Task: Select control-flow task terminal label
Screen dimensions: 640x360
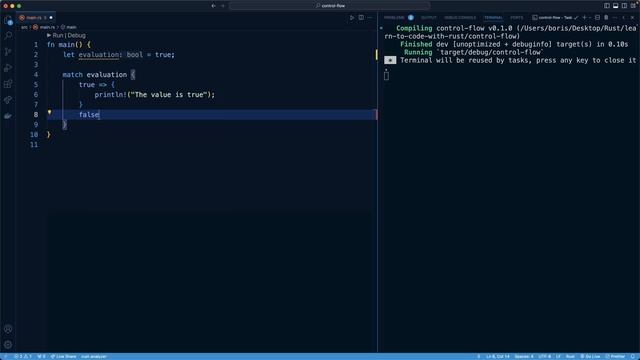Action: [x=555, y=18]
